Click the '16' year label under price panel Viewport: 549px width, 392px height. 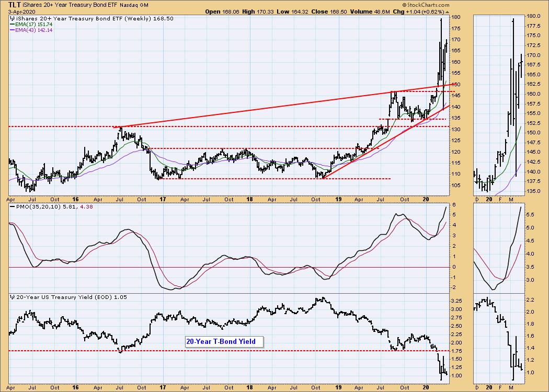[75, 200]
